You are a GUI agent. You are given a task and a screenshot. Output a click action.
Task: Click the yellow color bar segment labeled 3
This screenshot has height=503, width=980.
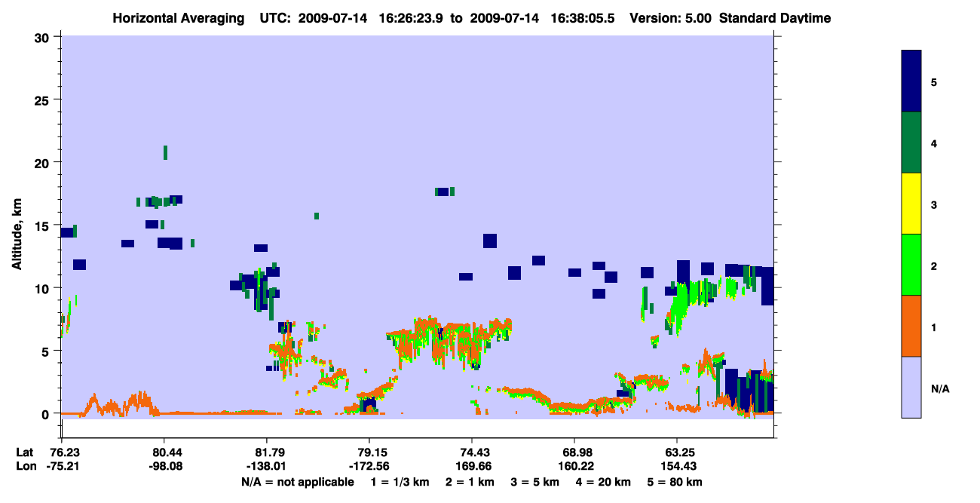(x=911, y=203)
